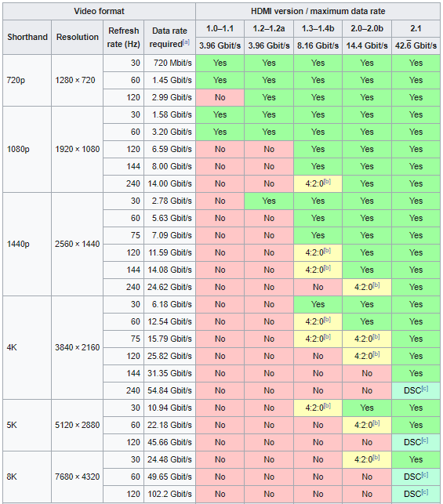
Task: Click the '1.45 Gbit/s' data rate cell
Action: (x=169, y=80)
